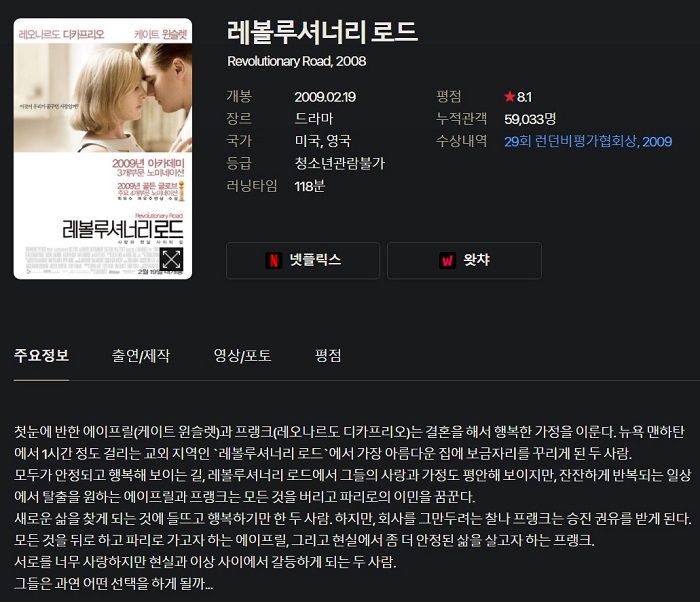Click the Revolutionary Road, 2008 subtitle

point(296,61)
